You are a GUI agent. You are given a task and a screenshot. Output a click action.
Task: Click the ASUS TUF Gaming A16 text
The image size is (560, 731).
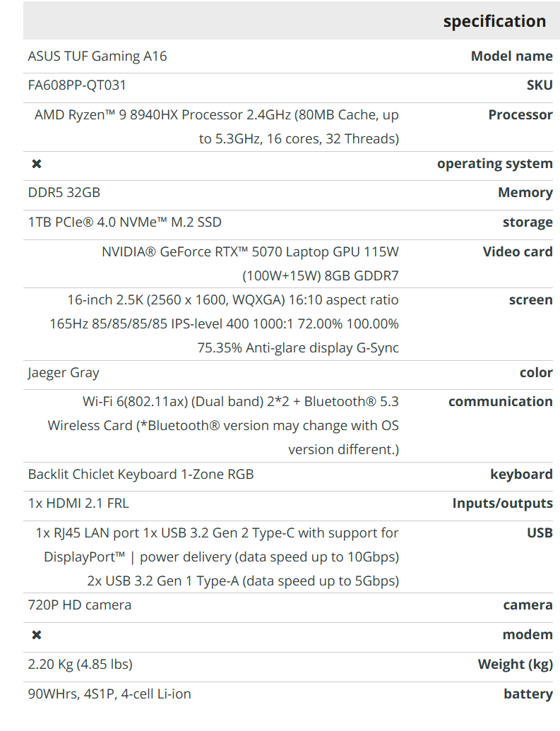pyautogui.click(x=97, y=57)
